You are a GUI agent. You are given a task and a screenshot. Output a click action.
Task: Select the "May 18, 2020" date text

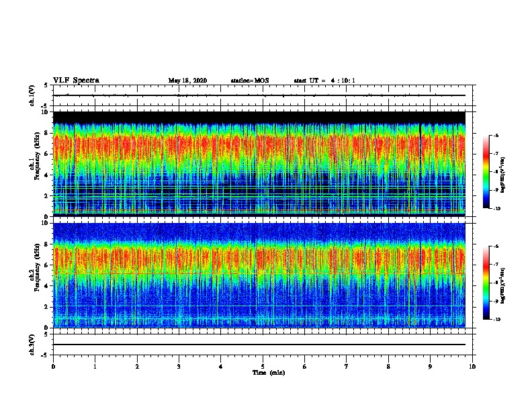coord(187,81)
